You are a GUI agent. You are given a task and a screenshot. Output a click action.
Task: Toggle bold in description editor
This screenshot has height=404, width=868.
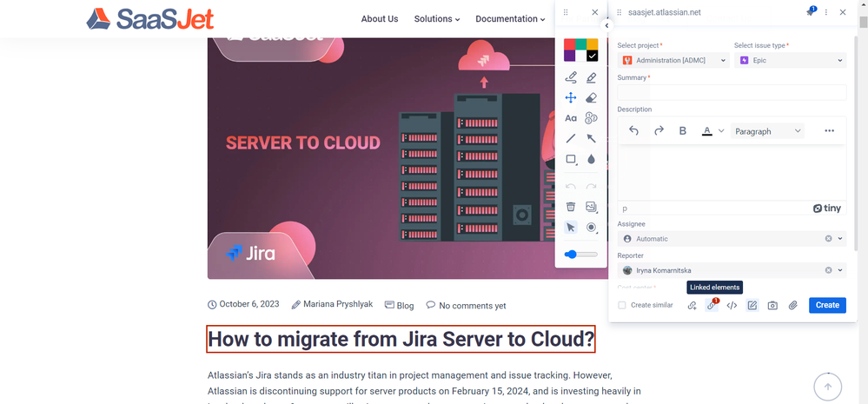(x=683, y=131)
